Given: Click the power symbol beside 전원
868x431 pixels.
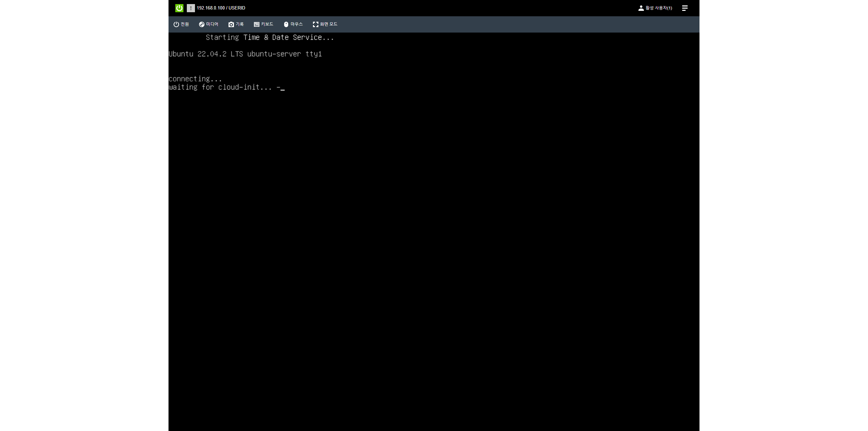Looking at the screenshot, I should (x=176, y=24).
